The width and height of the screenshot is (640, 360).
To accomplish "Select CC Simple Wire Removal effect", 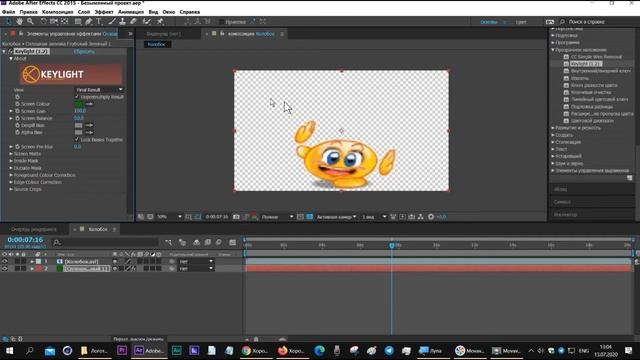I will [596, 57].
